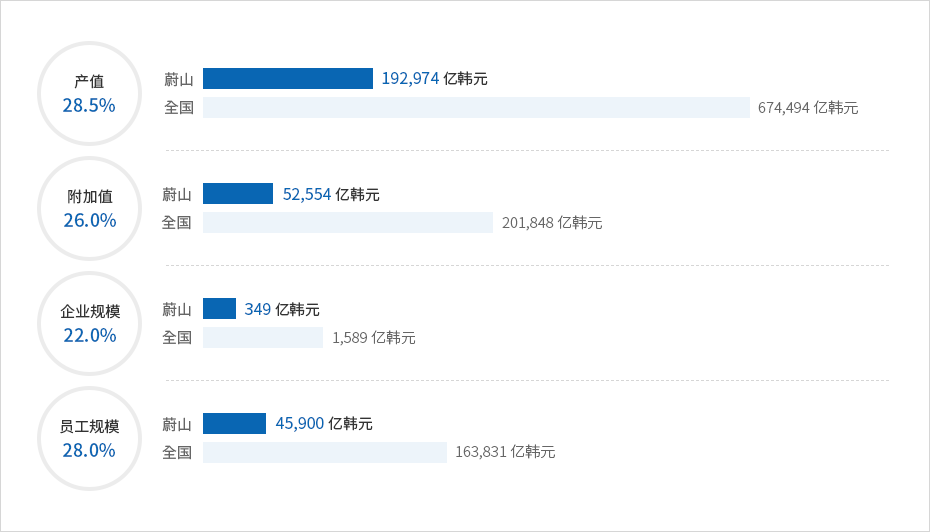Click the 192,974 亿韩元 value label

click(435, 79)
